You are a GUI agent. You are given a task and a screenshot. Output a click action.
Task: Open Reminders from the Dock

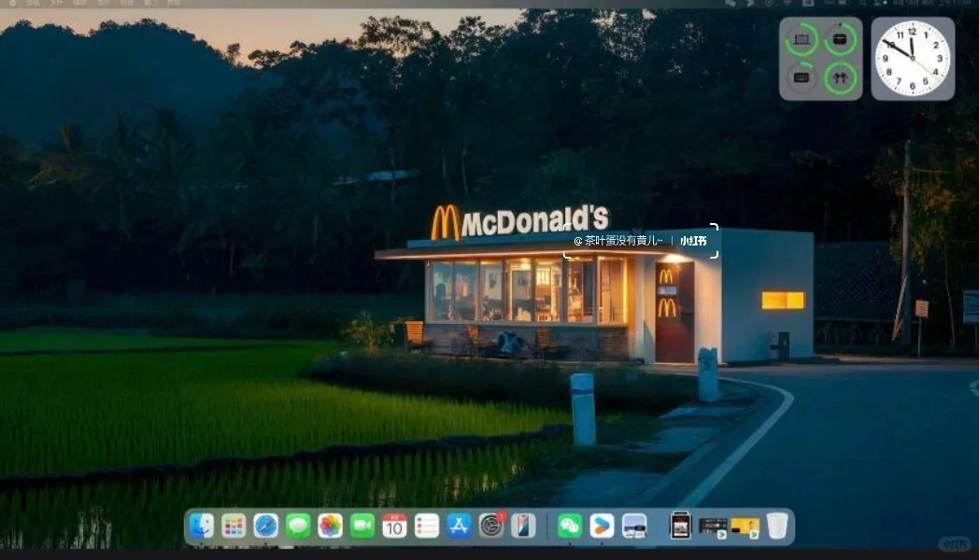[x=427, y=525]
